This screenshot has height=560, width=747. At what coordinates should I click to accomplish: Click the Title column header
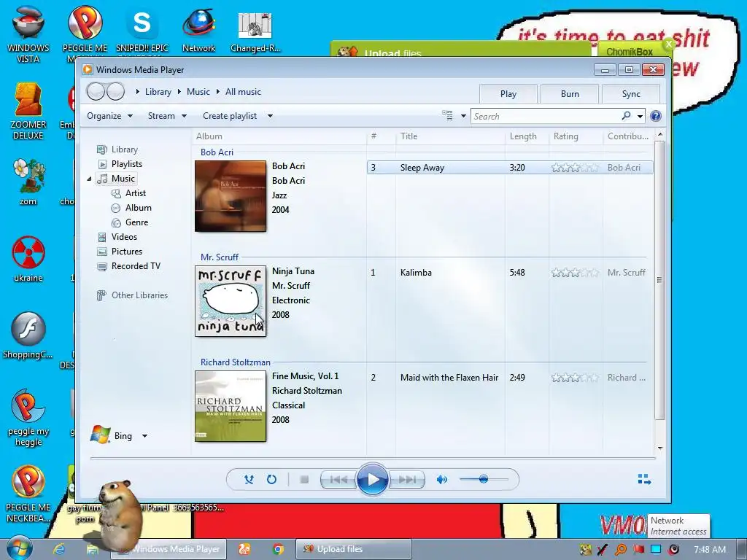(x=450, y=136)
